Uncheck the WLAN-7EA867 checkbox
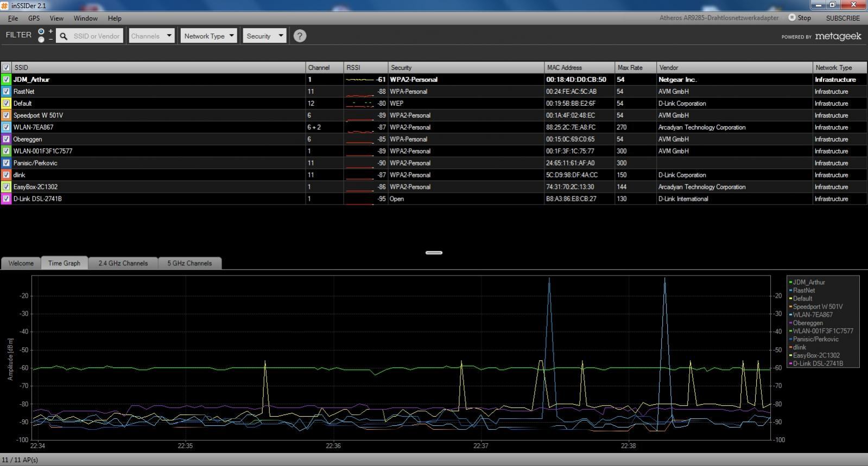The image size is (868, 466). tap(6, 127)
